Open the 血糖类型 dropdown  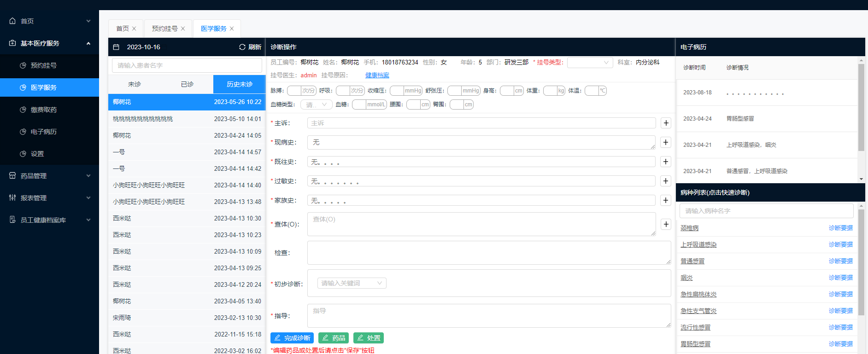click(x=316, y=104)
